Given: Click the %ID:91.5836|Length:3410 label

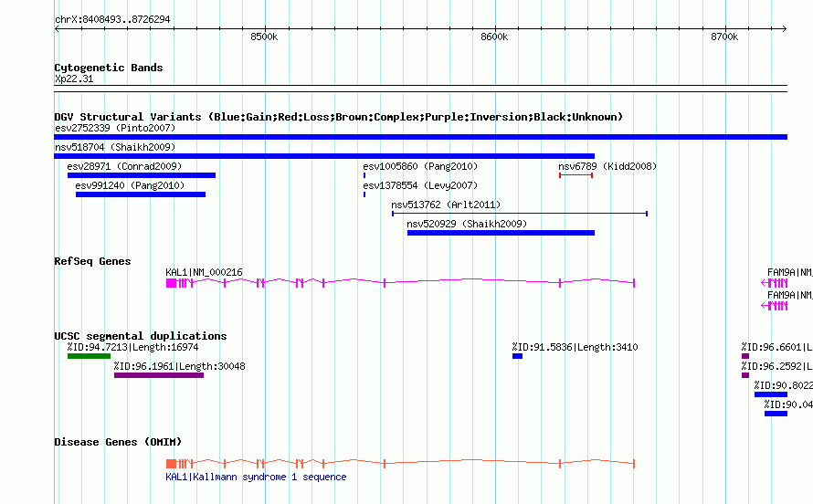Looking at the screenshot, I should pos(575,347).
